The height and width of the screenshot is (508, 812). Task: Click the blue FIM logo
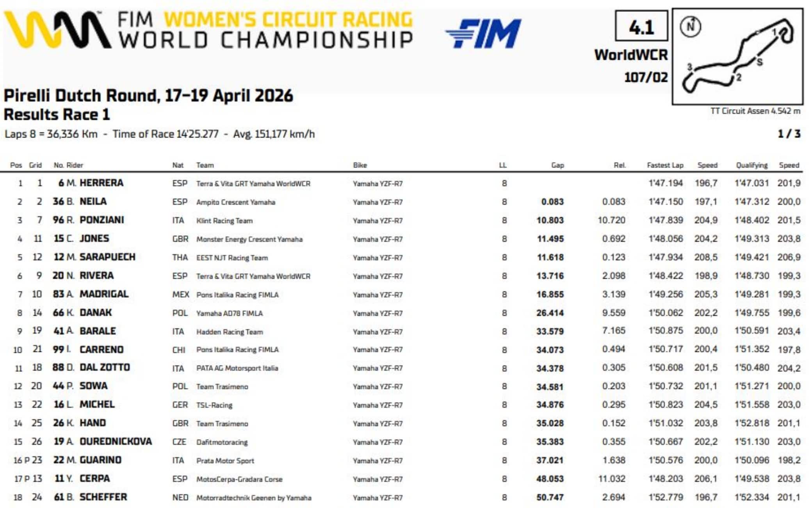tap(483, 34)
